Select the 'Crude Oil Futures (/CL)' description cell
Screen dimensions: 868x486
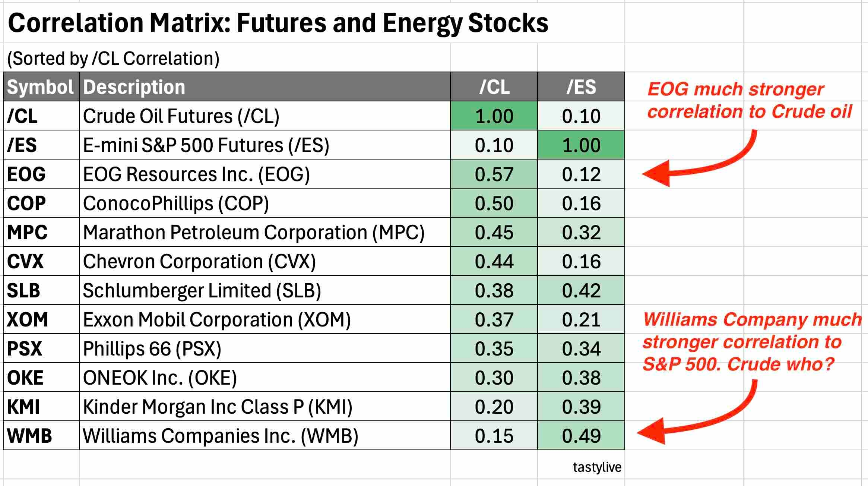264,116
